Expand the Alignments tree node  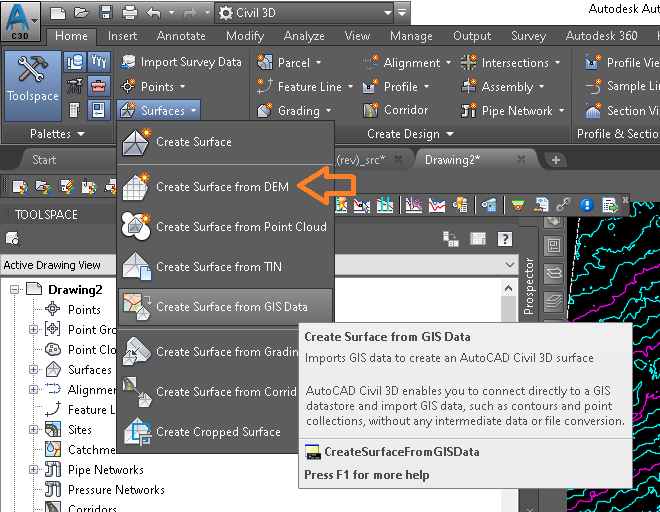point(33,389)
